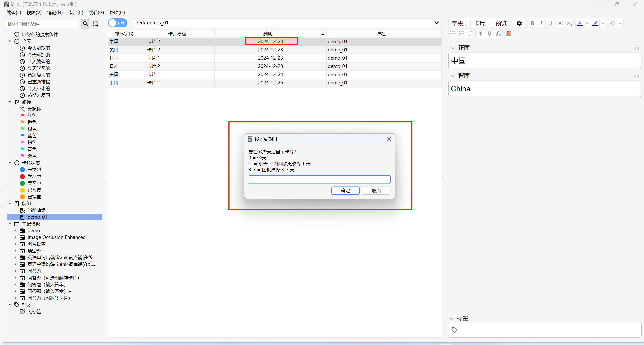This screenshot has height=345, width=644.
Task: Click the record audio microphone icon
Action: 489,34
